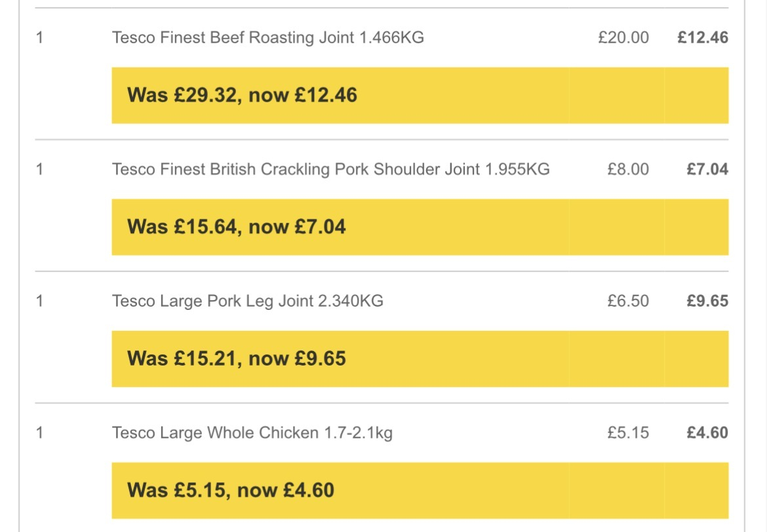Select the 'Was £15.21, now £9.65' banner
This screenshot has height=532, width=767.
(420, 358)
